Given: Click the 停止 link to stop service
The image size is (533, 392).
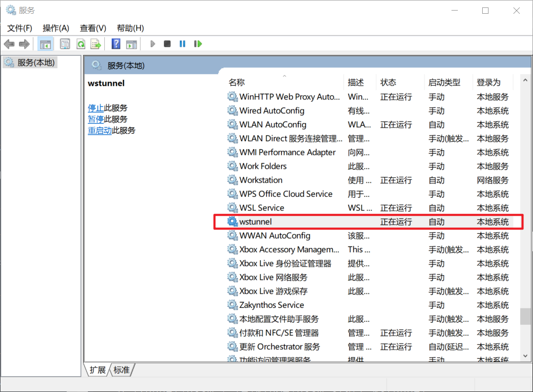Looking at the screenshot, I should point(96,108).
